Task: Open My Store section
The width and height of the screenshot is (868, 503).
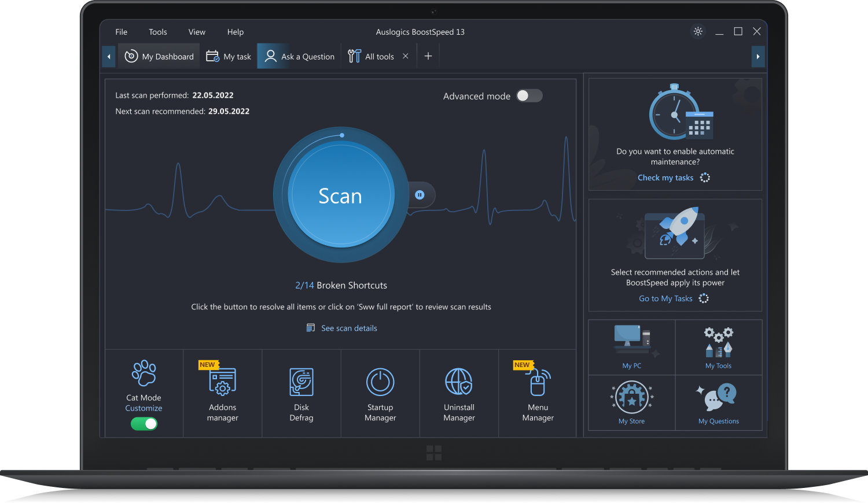Action: [x=632, y=403]
